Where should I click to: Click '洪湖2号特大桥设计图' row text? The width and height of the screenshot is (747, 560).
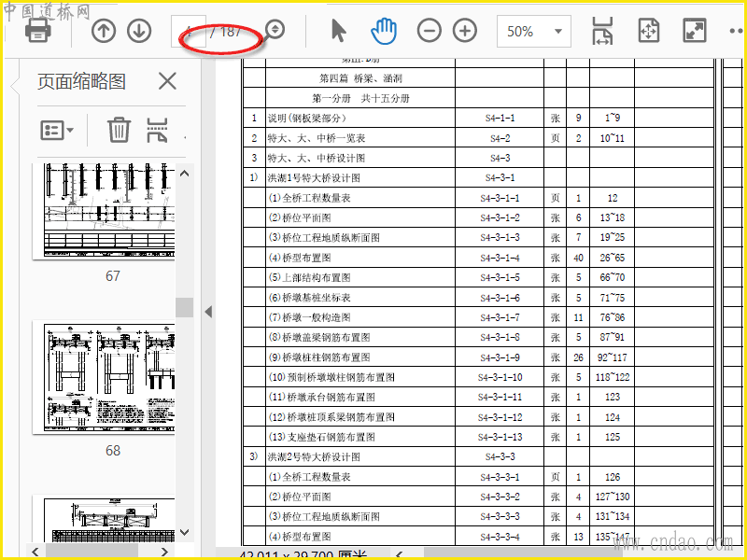[x=314, y=457]
